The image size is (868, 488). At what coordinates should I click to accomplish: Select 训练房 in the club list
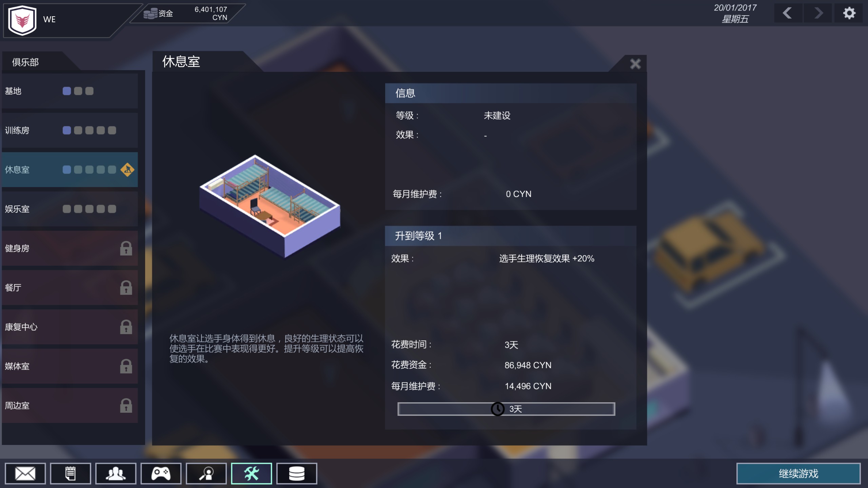[70, 130]
